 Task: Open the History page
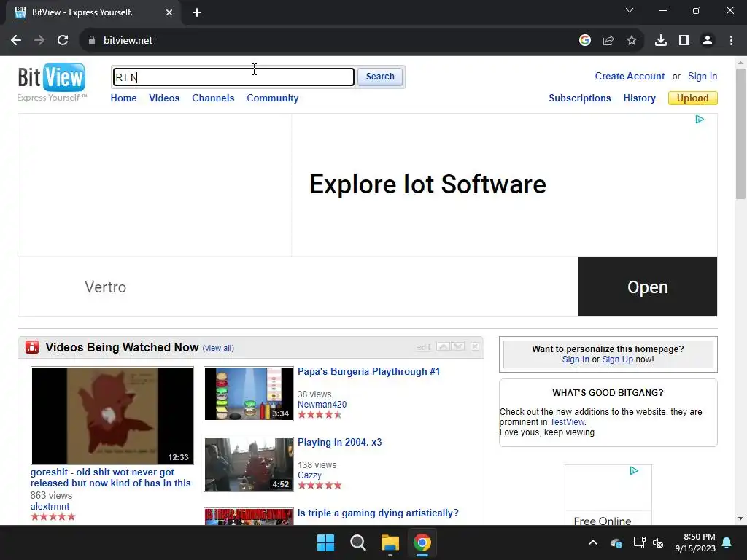[639, 98]
